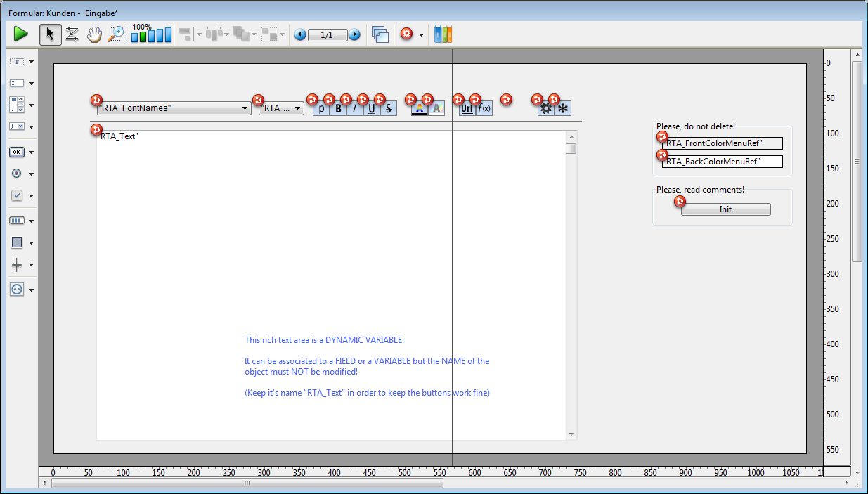Image resolution: width=868 pixels, height=494 pixels.
Task: Activate the entry order tool
Action: pos(72,34)
